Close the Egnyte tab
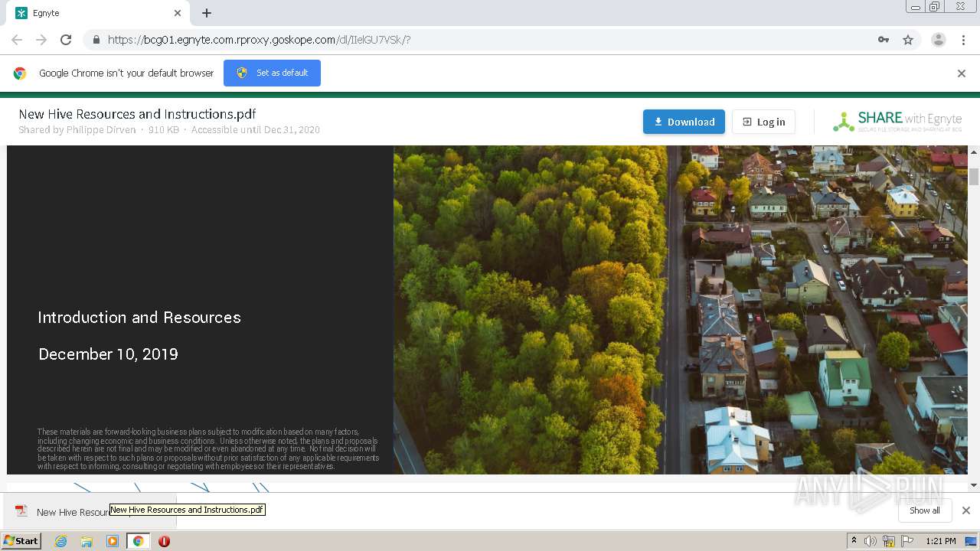 click(x=178, y=13)
